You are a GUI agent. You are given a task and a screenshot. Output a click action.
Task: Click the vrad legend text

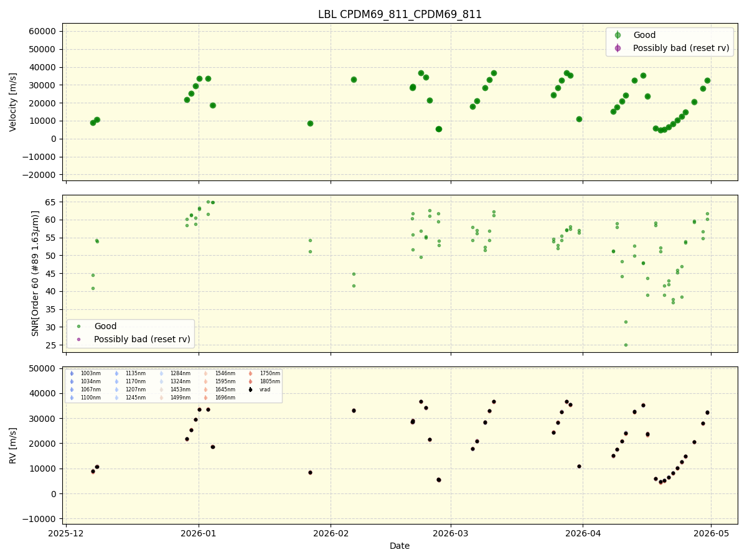[265, 390]
